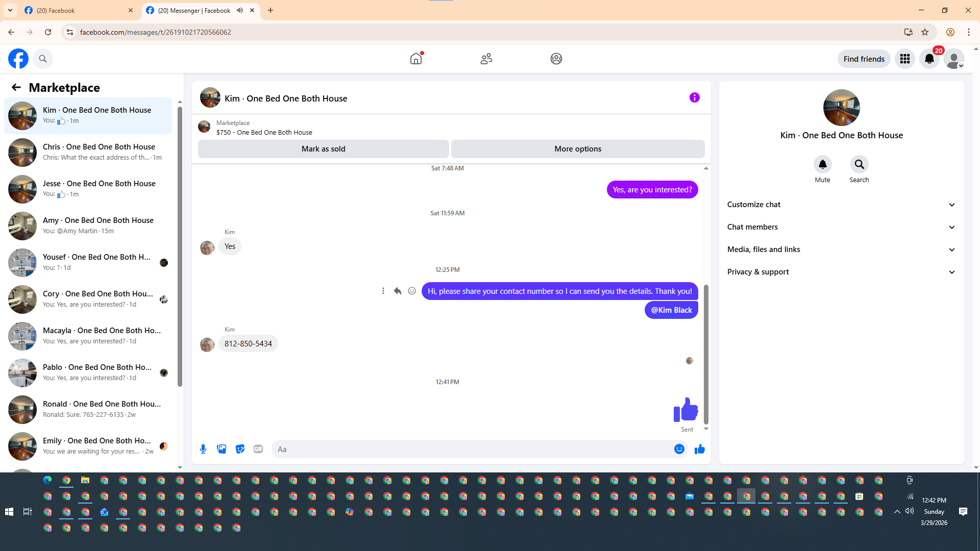Open the Facebook search icon
The height and width of the screenshot is (551, 980).
click(x=43, y=59)
